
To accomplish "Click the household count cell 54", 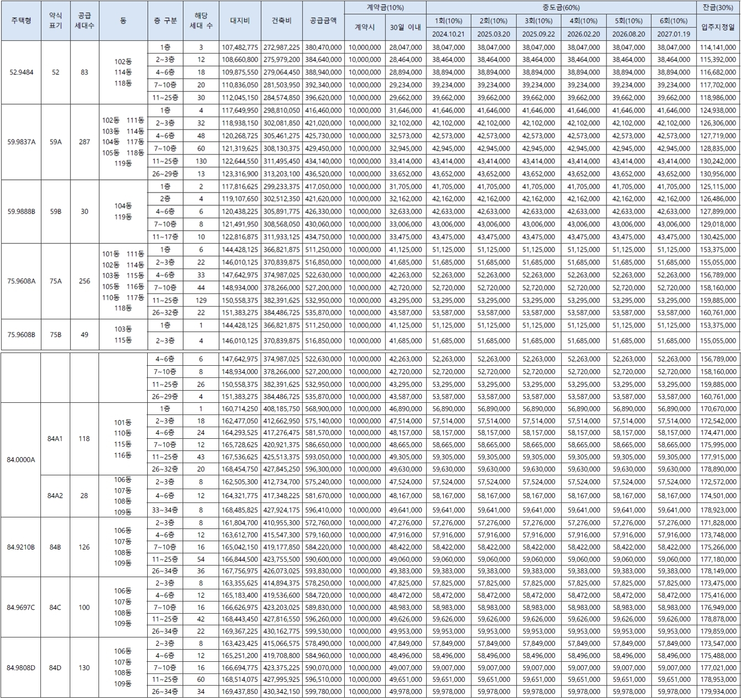I will coord(201,559).
